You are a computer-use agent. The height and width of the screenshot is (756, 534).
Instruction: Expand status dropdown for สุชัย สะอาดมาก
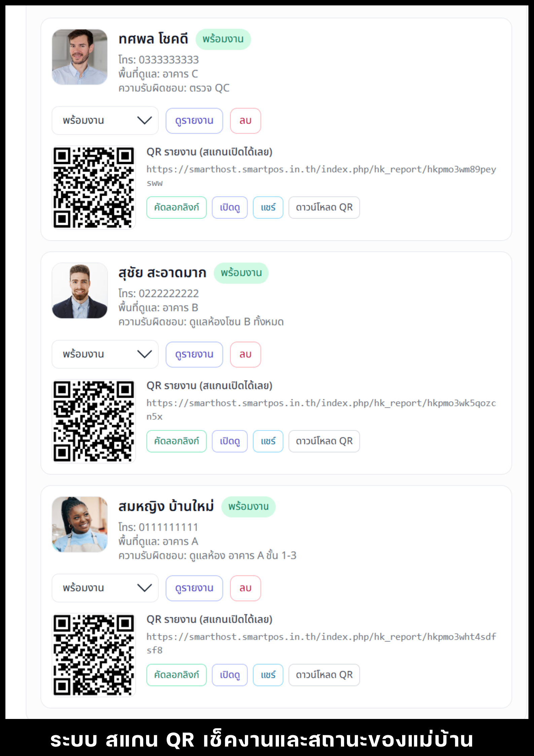tap(105, 354)
